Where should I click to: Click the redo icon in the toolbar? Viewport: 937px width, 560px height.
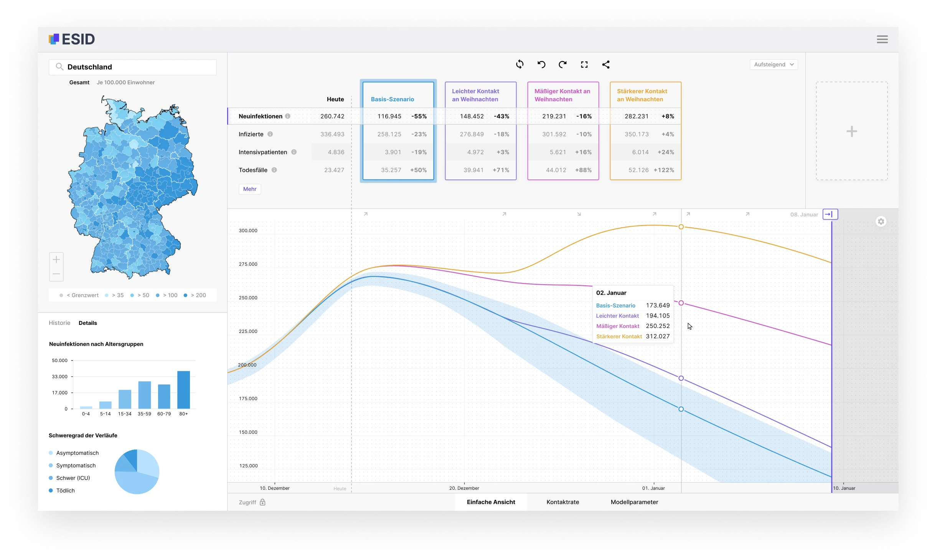click(x=563, y=64)
